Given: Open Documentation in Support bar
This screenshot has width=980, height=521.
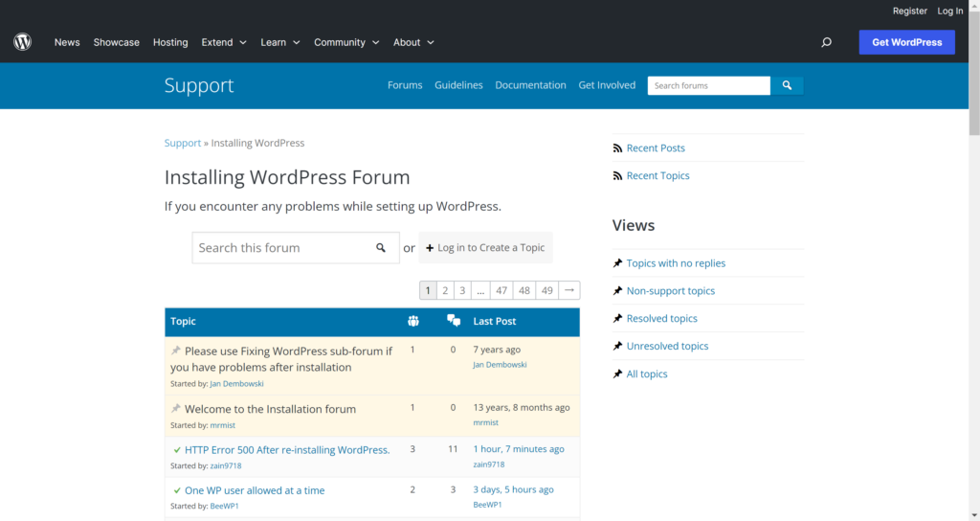Looking at the screenshot, I should (x=530, y=85).
